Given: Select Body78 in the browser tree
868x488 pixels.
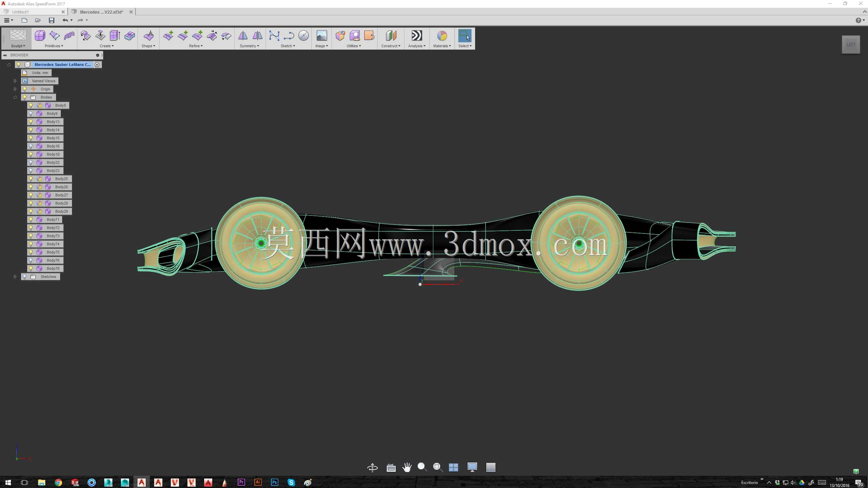Looking at the screenshot, I should click(46, 268).
